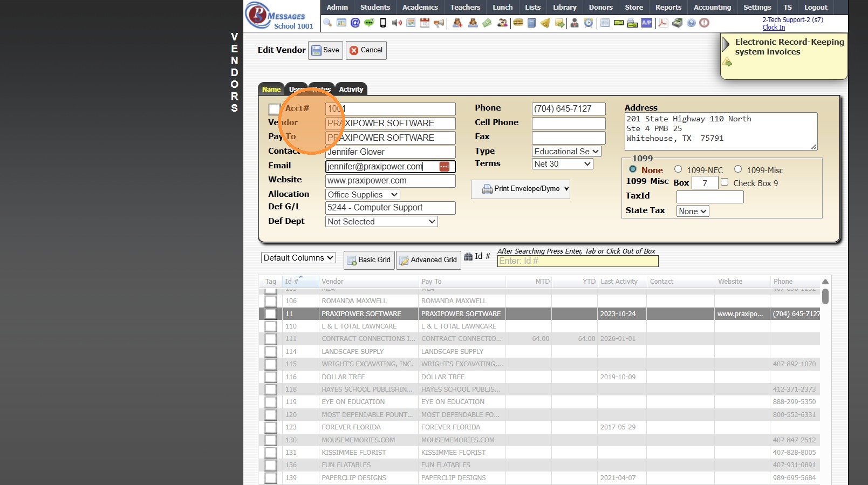Click the blue question mark help icon

[691, 23]
